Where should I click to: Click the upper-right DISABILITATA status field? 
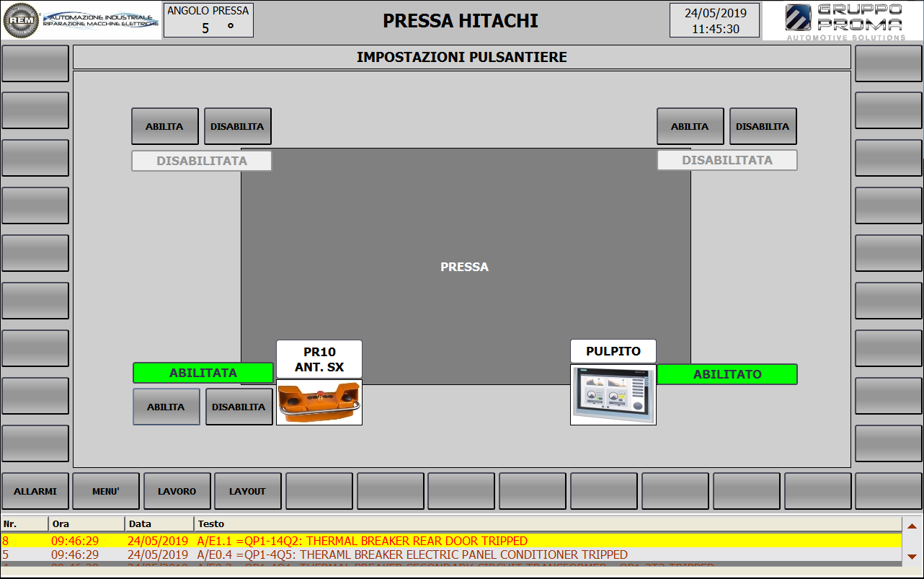[727, 160]
